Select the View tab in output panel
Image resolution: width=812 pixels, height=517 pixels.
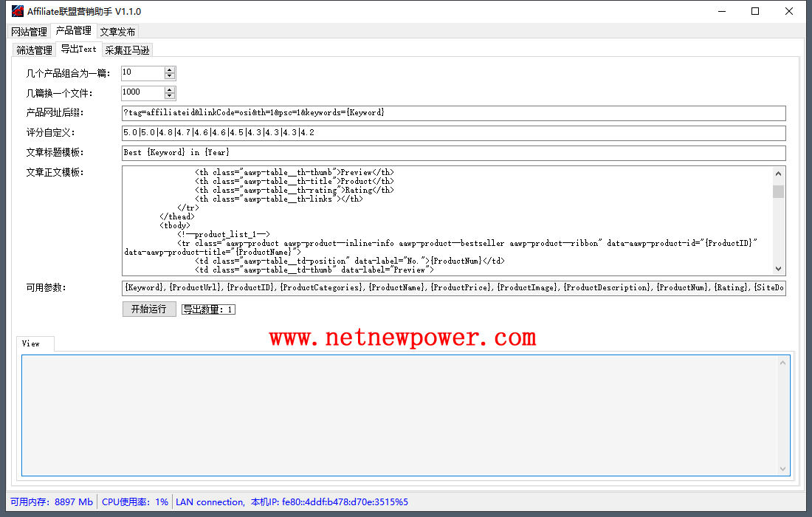click(31, 343)
